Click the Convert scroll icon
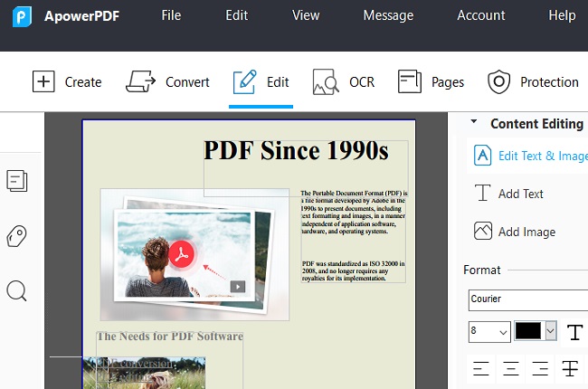 [x=140, y=81]
